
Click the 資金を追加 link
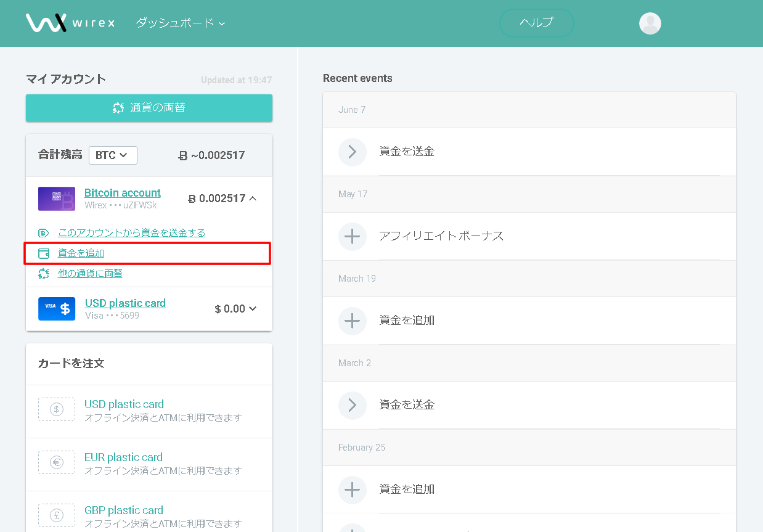pos(81,253)
